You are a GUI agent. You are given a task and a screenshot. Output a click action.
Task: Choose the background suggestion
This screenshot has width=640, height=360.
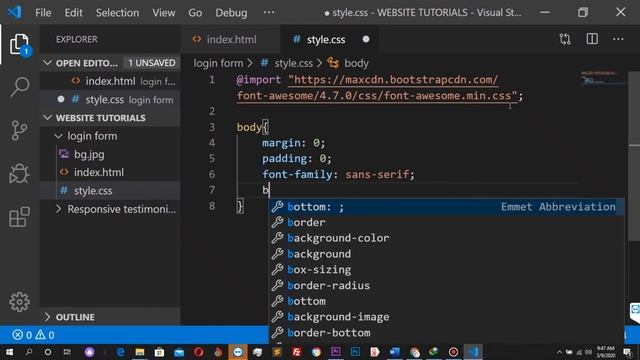[447, 254]
